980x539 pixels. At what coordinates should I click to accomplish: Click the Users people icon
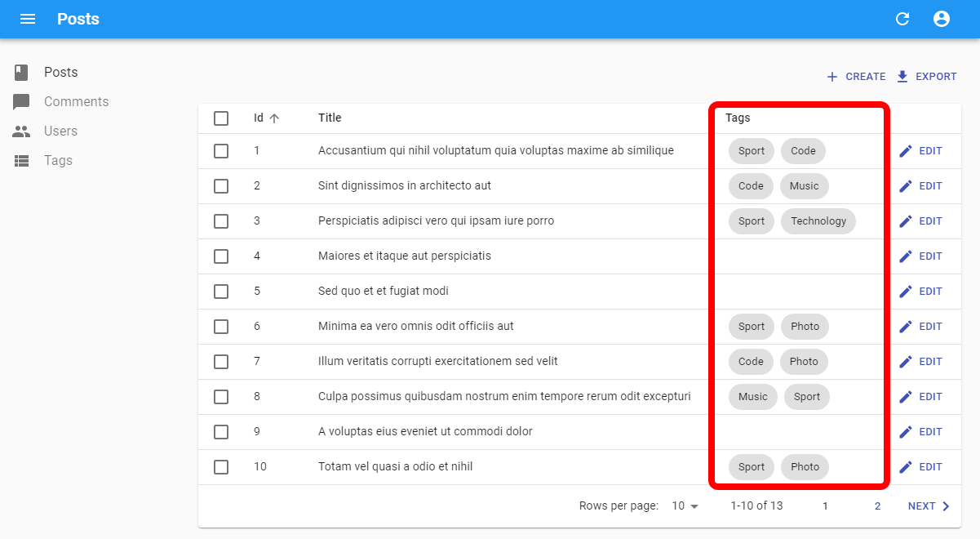[22, 131]
